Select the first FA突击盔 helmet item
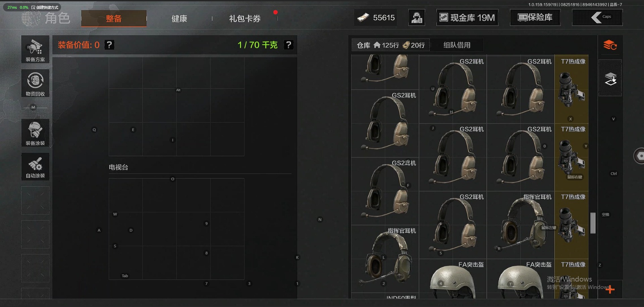 coord(453,279)
